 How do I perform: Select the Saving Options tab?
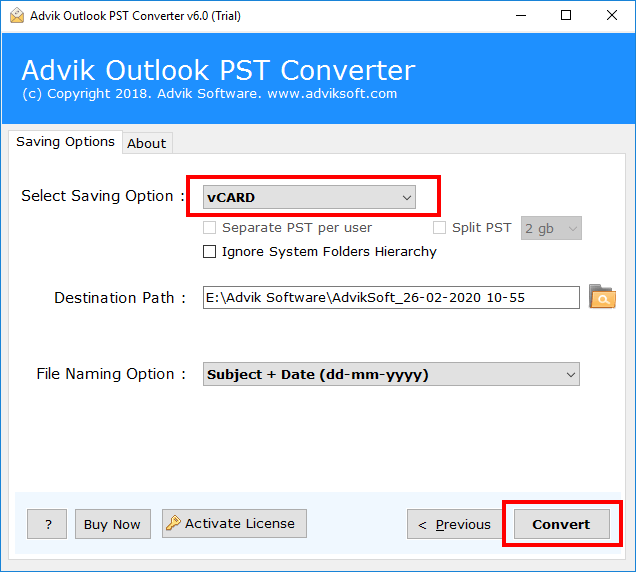65,142
